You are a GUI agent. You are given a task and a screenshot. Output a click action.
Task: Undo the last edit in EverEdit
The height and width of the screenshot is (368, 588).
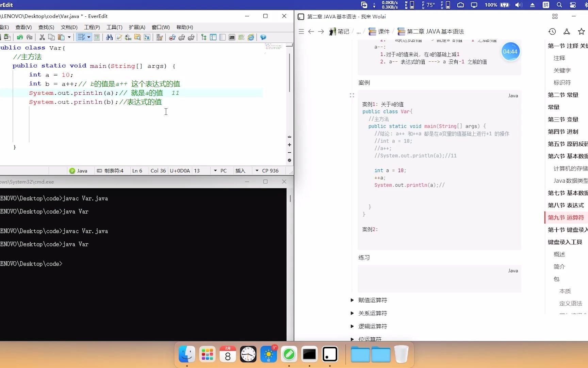19,37
